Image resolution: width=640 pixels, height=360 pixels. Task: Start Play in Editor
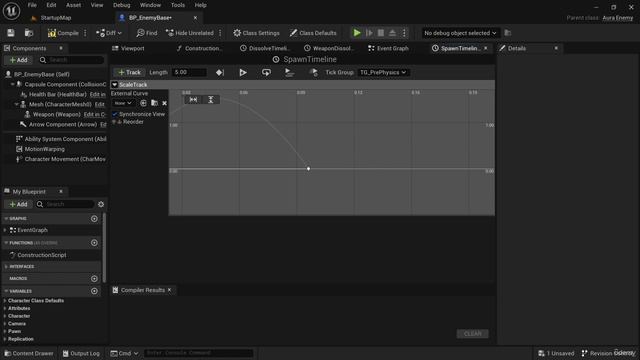pyautogui.click(x=357, y=33)
